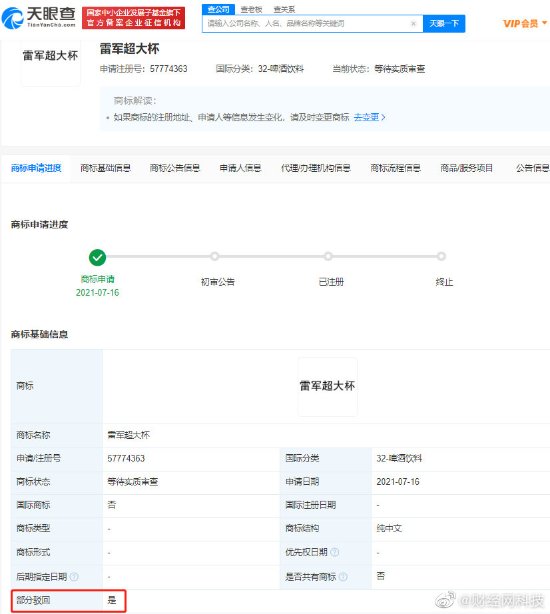Click the 当前状态 text in the header
This screenshot has height=614, width=550.
pyautogui.click(x=379, y=69)
